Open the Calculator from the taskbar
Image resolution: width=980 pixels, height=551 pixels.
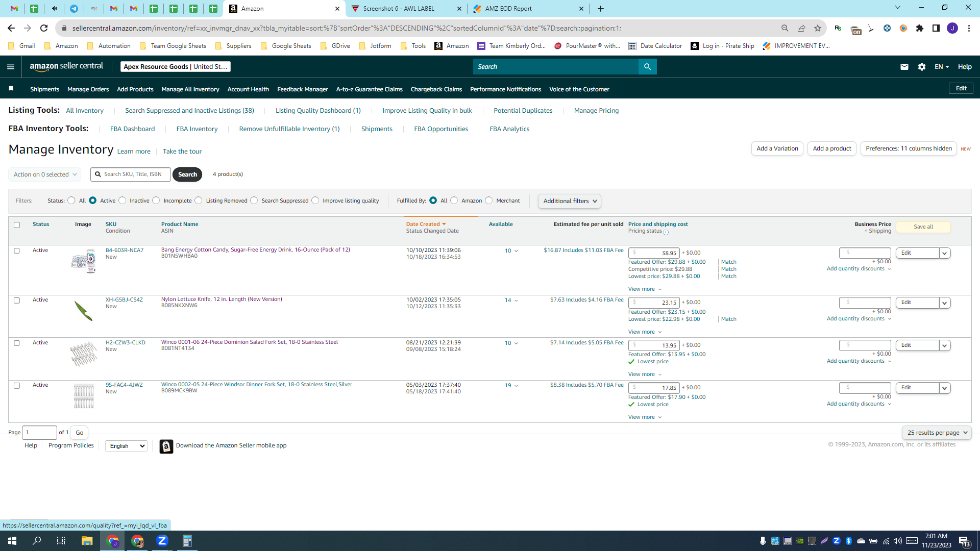click(187, 541)
